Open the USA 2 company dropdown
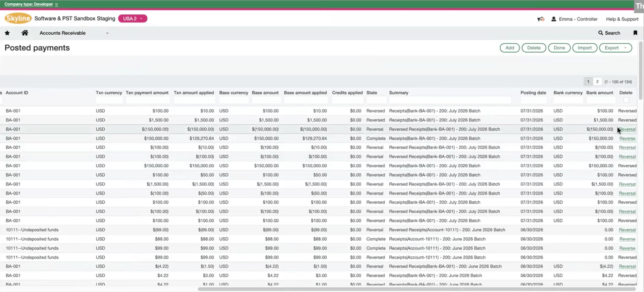The image size is (644, 292). [x=133, y=18]
